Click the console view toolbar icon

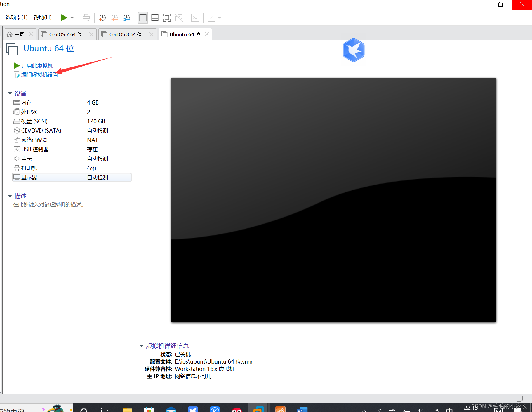pos(195,18)
